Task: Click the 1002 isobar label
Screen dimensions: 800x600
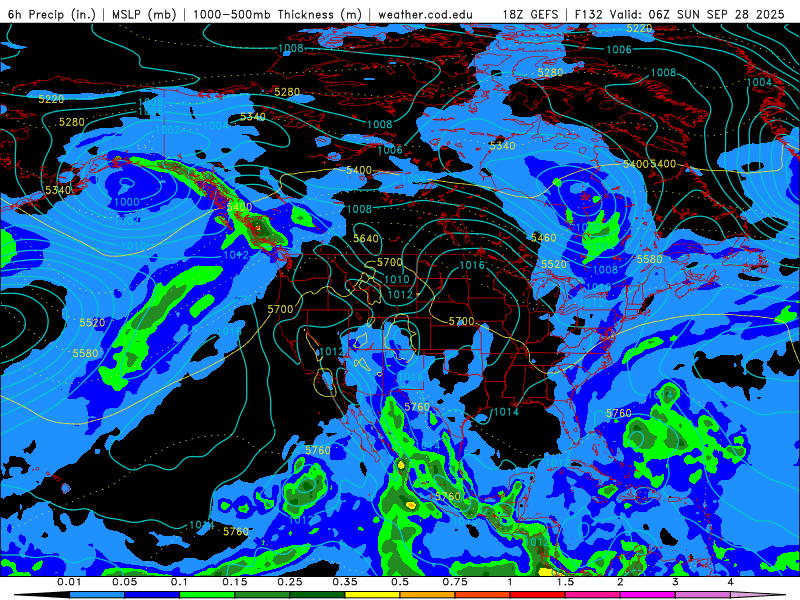Action: (x=167, y=130)
